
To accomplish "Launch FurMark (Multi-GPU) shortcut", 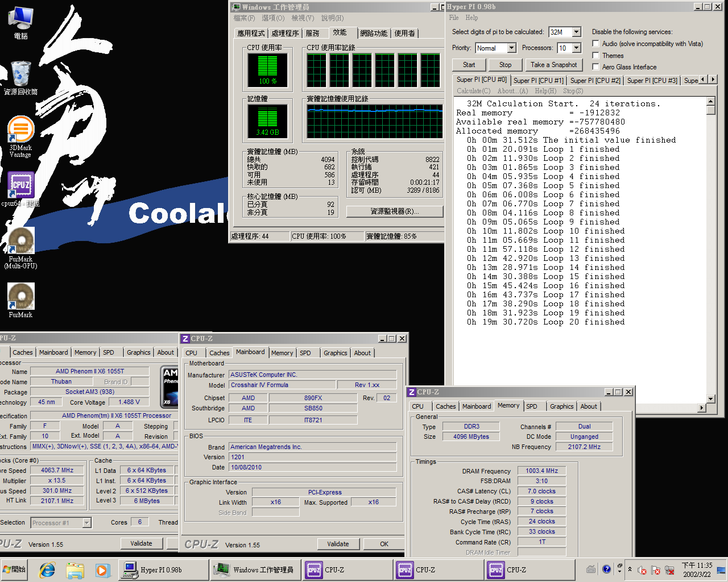I will point(20,248).
